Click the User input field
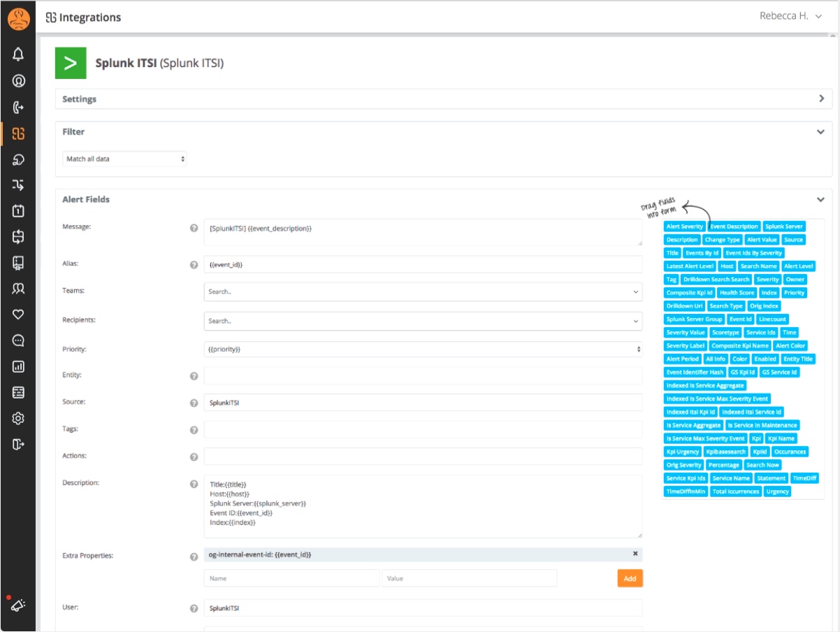Viewport: 840px width, 632px height. pyautogui.click(x=423, y=608)
